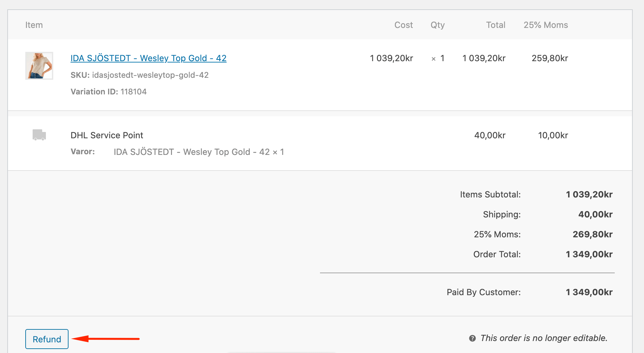The image size is (644, 353).
Task: Click the red arrow pointing at Refund
Action: (x=106, y=339)
